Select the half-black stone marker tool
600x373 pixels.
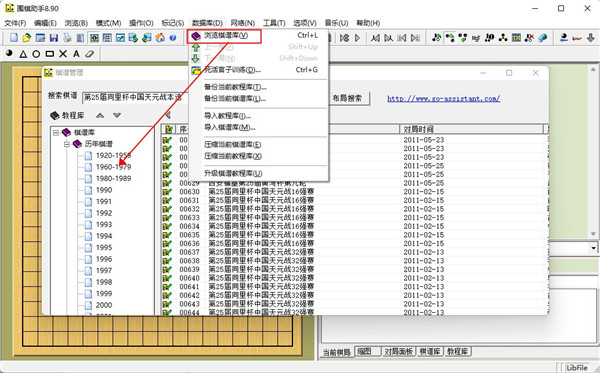coord(10,54)
